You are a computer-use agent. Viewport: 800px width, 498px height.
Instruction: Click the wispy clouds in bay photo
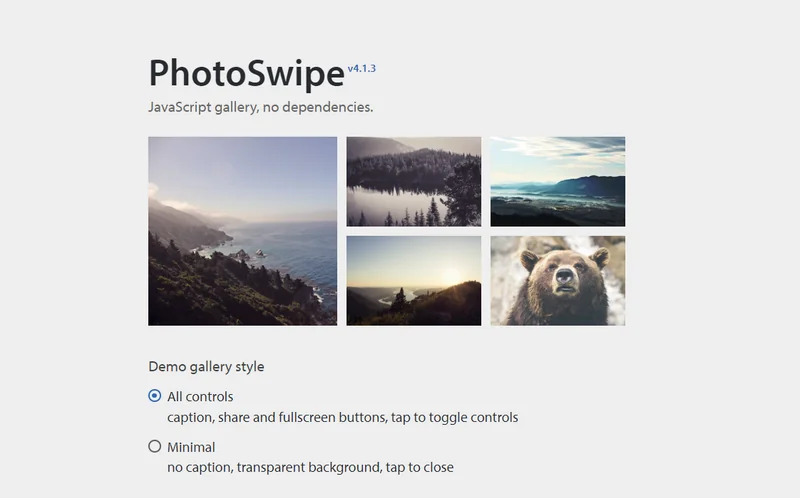click(561, 146)
